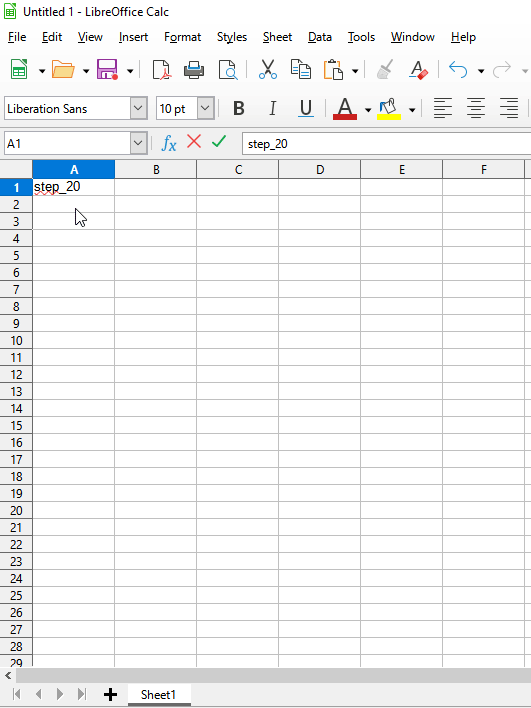Align text right

(x=509, y=109)
